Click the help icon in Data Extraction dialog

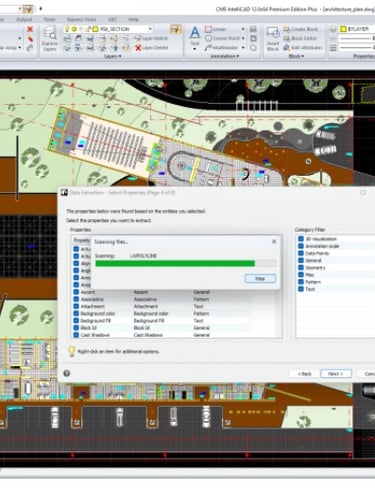[x=67, y=373]
